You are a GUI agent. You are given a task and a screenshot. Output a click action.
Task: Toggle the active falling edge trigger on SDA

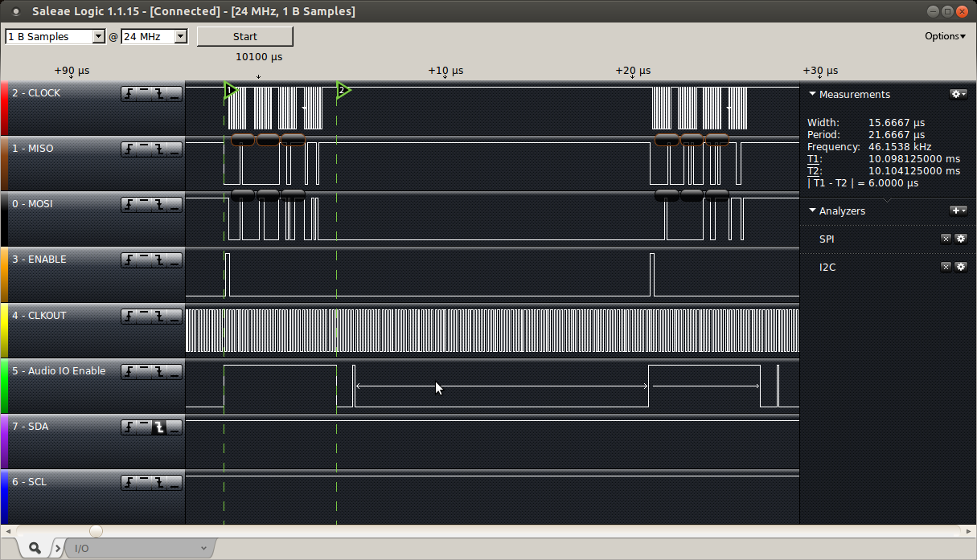pyautogui.click(x=159, y=427)
